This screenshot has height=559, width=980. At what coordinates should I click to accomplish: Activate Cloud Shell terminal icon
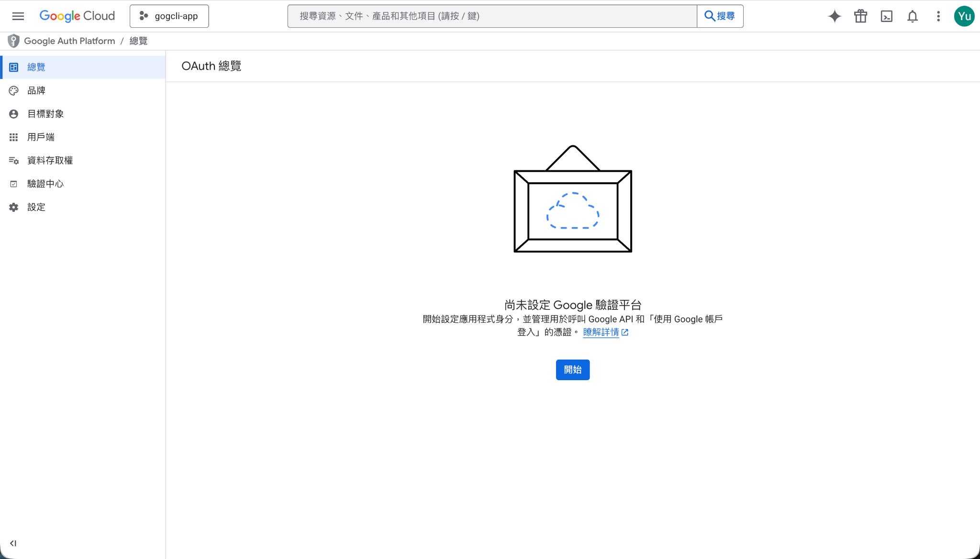[886, 16]
